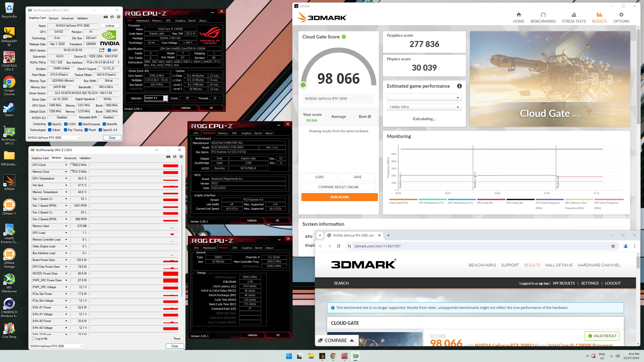Open Core Temp desktop icon

coord(9,330)
